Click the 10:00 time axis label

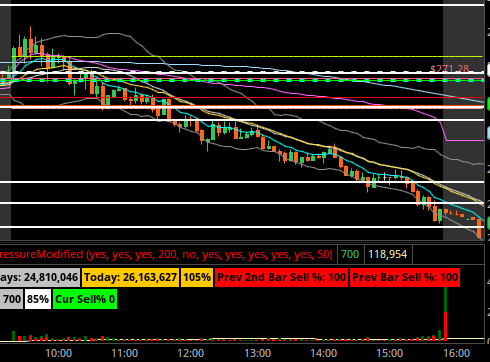click(58, 353)
